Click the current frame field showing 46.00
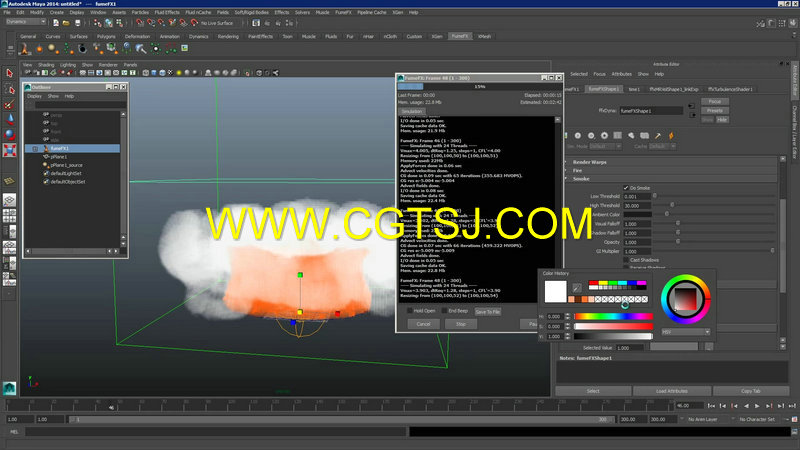 [689, 406]
